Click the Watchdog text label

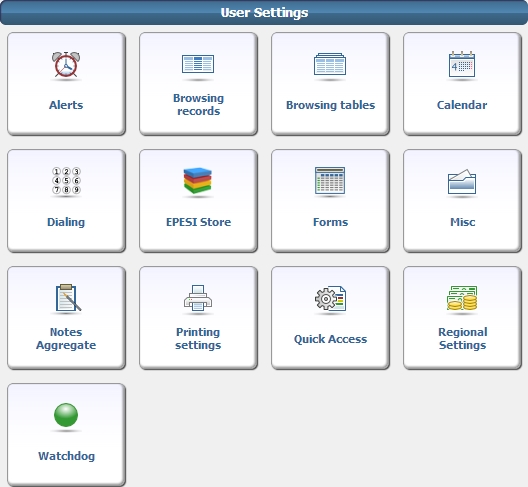tap(66, 456)
